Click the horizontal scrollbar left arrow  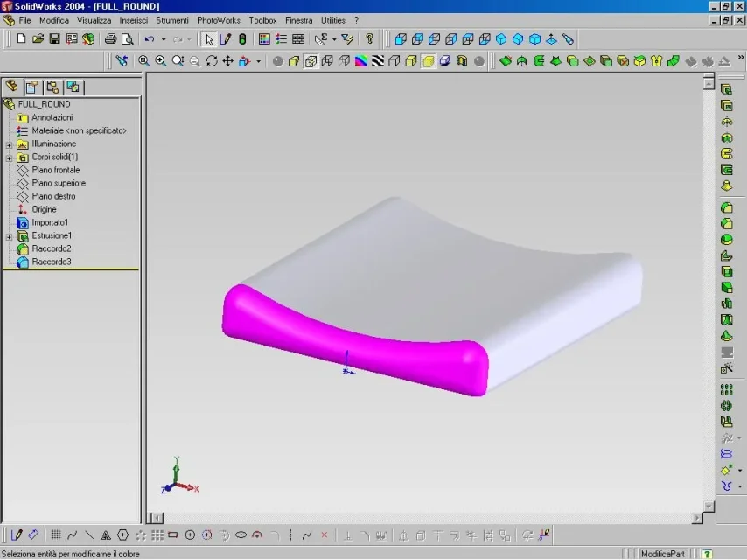(157, 518)
